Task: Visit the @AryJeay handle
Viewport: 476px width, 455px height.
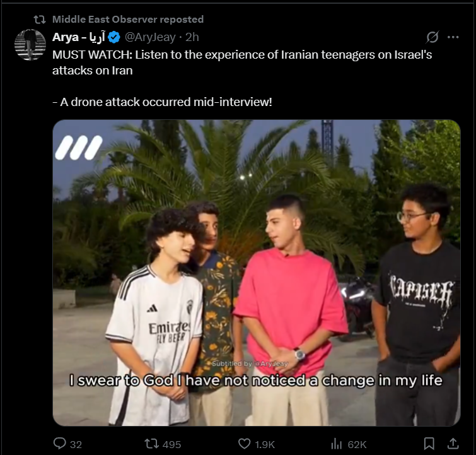Action: tap(150, 37)
